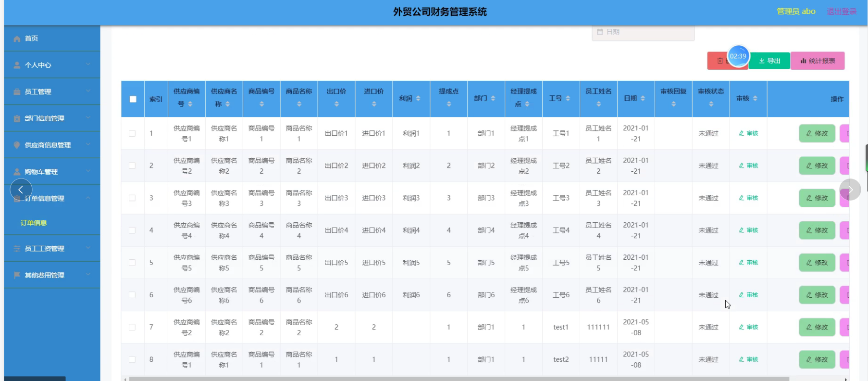Expand 部门信息管理 menu chevron
Viewport: 868px width, 381px height.
coord(88,118)
